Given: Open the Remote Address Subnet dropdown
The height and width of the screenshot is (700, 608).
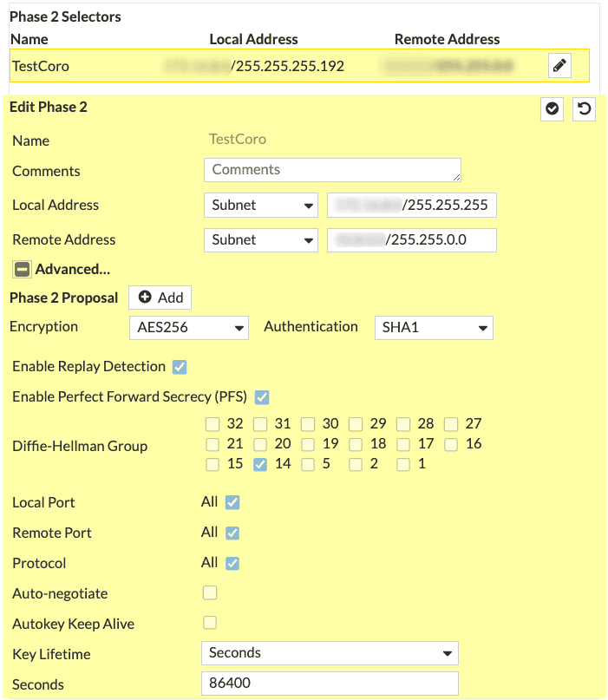Looking at the screenshot, I should click(261, 240).
